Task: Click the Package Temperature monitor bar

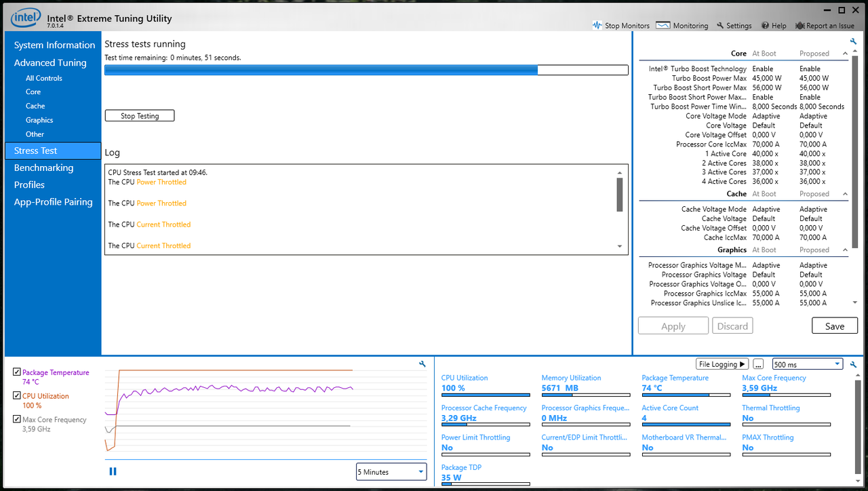Action: pyautogui.click(x=686, y=395)
